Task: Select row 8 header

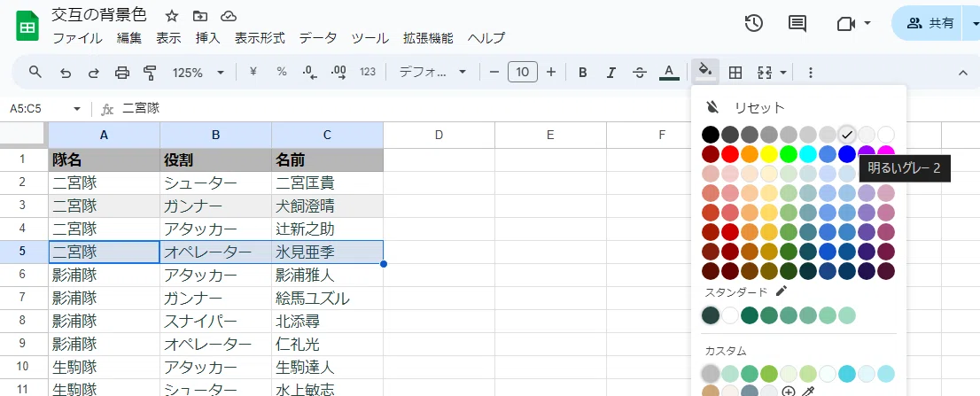Action: click(23, 321)
